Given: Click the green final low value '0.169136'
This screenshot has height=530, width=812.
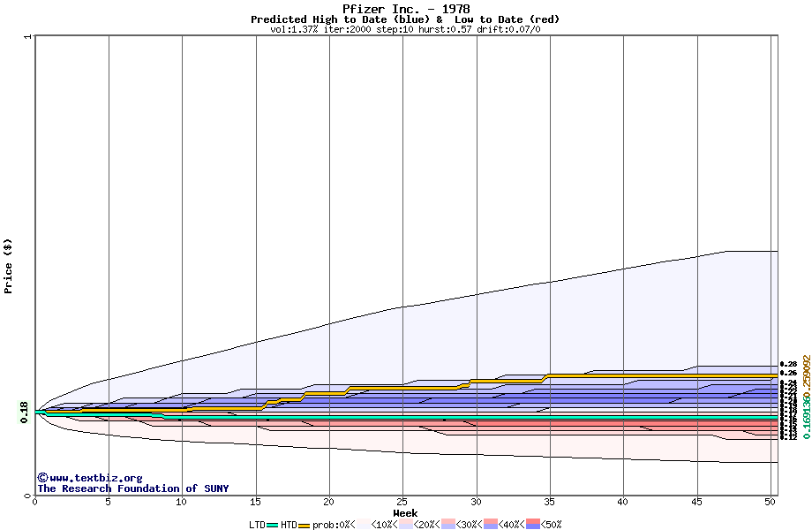Looking at the screenshot, I should [x=806, y=418].
